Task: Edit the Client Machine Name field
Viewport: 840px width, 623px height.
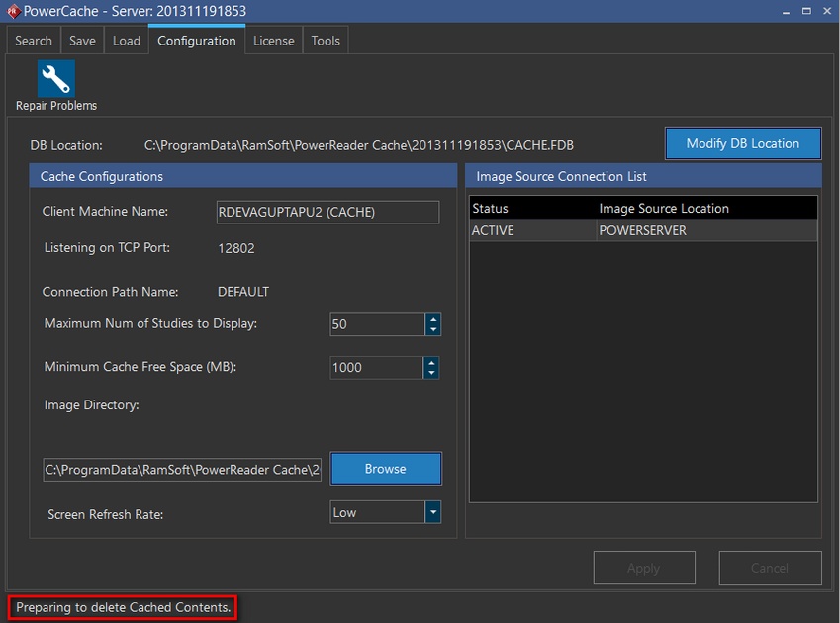Action: click(327, 212)
